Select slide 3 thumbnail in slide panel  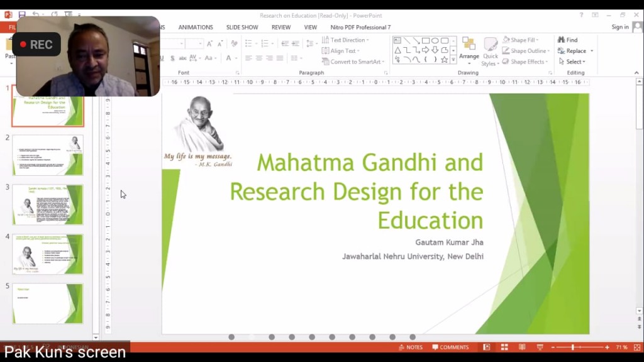pyautogui.click(x=48, y=204)
